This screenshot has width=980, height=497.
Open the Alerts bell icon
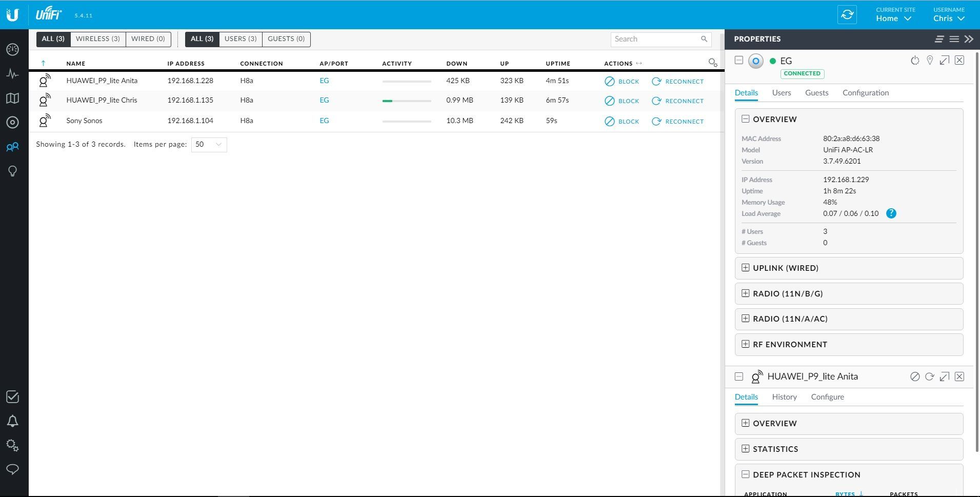coord(13,421)
